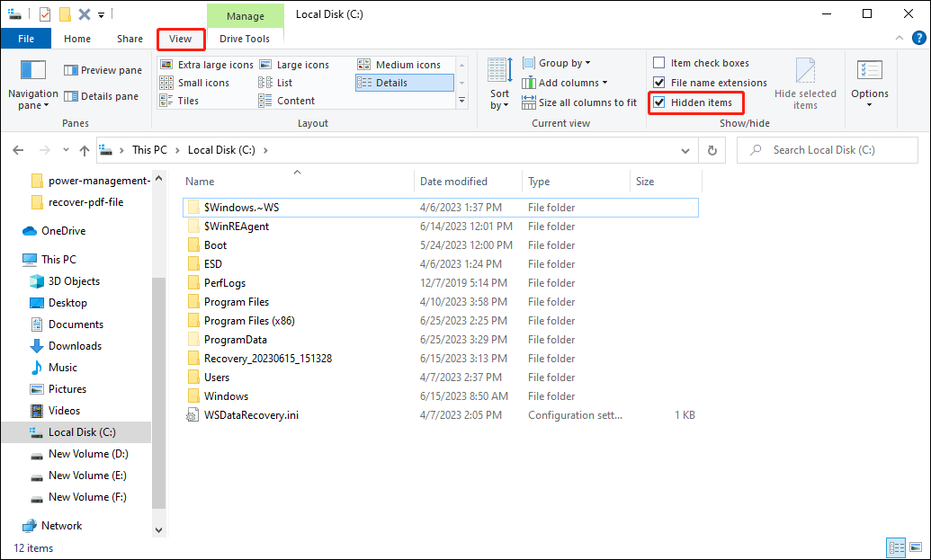The image size is (931, 560).
Task: Switch layout to Extra large icons
Action: (207, 65)
